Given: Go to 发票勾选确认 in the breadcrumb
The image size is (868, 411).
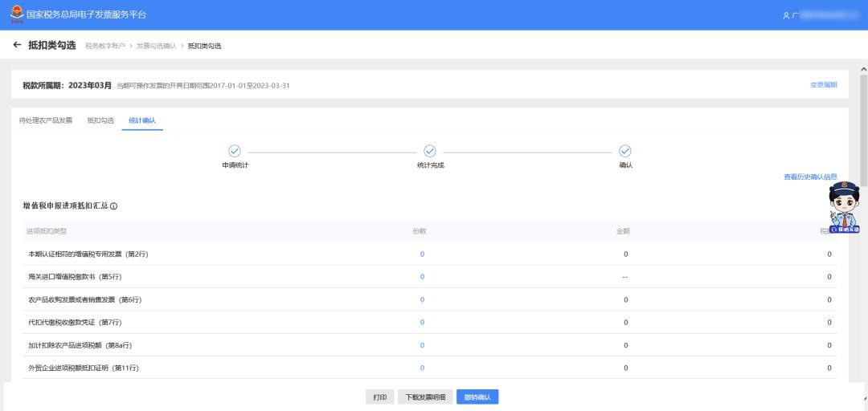Looking at the screenshot, I should (156, 46).
